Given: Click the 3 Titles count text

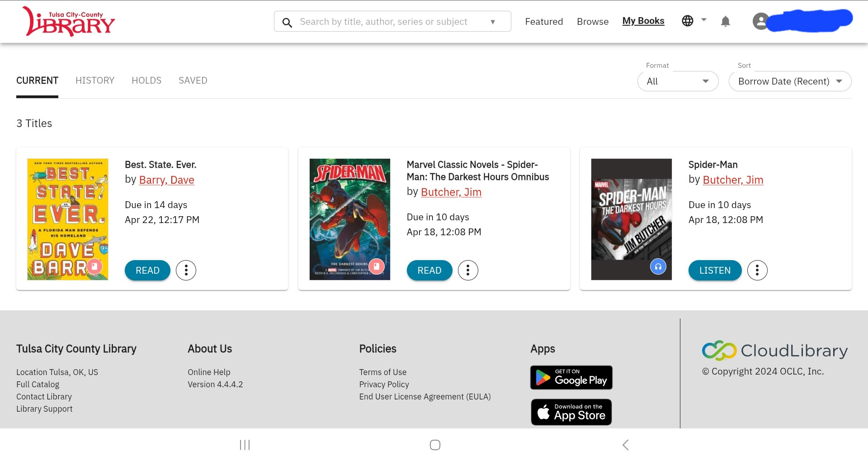Looking at the screenshot, I should (x=34, y=124).
